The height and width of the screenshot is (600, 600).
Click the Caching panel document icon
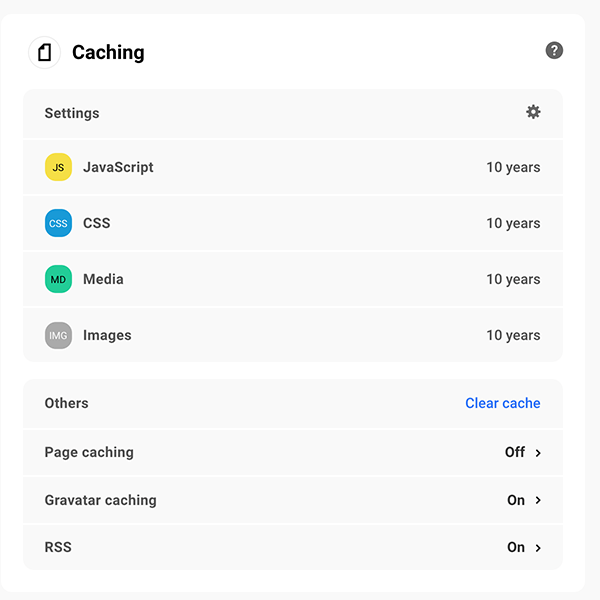click(x=44, y=52)
